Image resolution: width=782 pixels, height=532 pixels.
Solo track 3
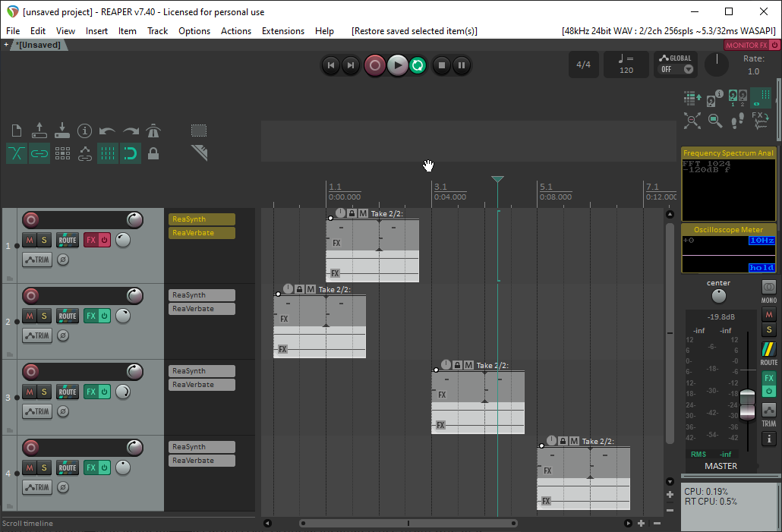(44, 392)
